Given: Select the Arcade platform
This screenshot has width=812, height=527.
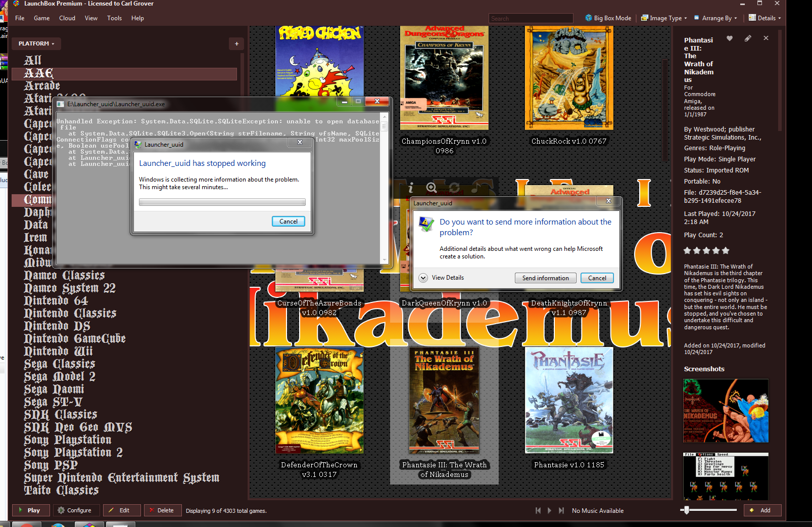Looking at the screenshot, I should click(x=42, y=86).
